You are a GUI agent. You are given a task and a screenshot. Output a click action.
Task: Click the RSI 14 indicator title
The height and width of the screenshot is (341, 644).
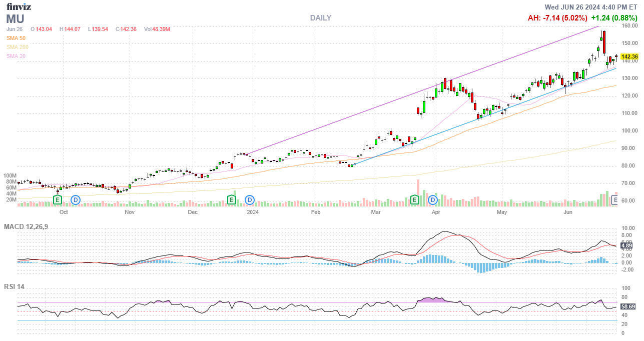click(15, 286)
